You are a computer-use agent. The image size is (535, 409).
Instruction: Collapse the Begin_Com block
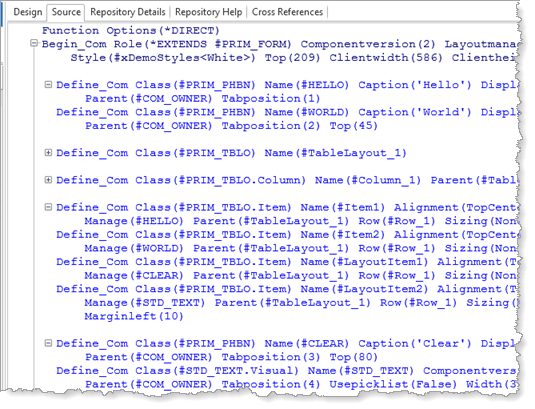[34, 43]
